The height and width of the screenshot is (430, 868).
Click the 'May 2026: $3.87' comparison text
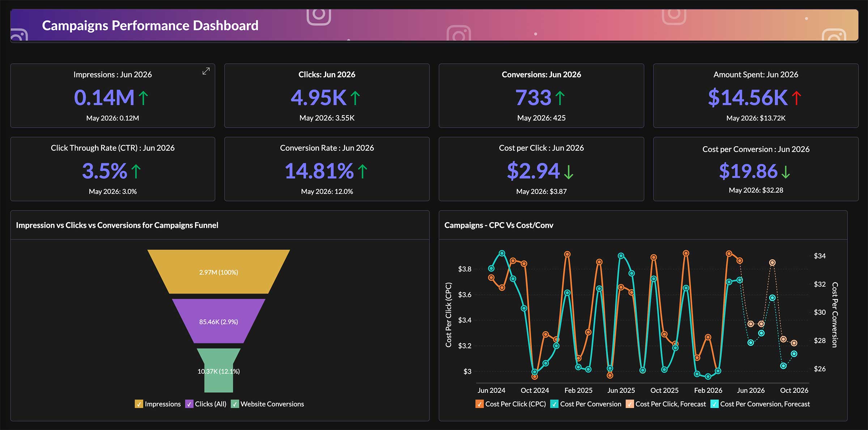click(x=541, y=192)
